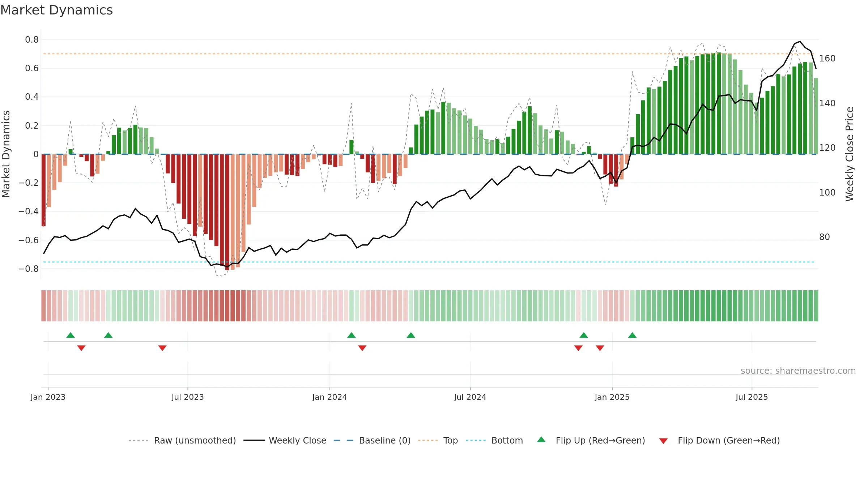This screenshot has height=488, width=868.
Task: Select the last flip-up marker after Jan 2025
Action: pyautogui.click(x=632, y=335)
